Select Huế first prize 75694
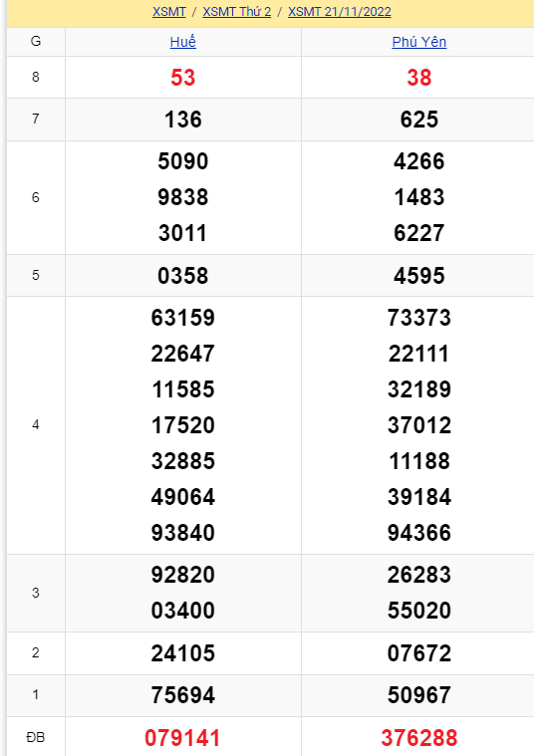 [x=183, y=695]
